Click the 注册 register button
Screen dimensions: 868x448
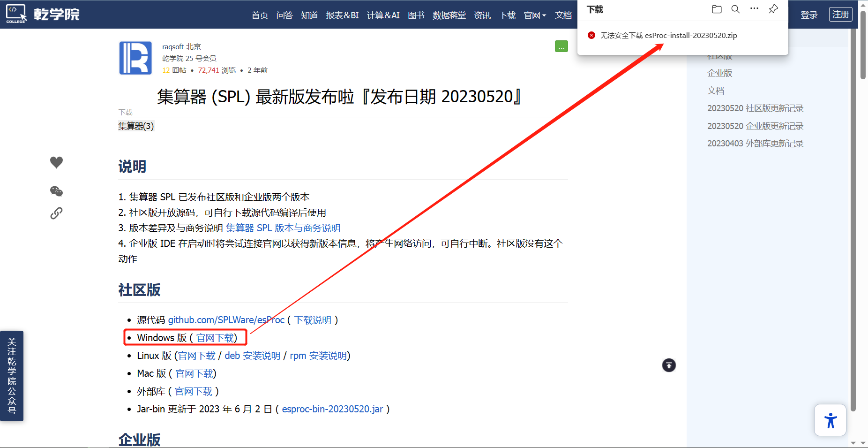pyautogui.click(x=841, y=15)
